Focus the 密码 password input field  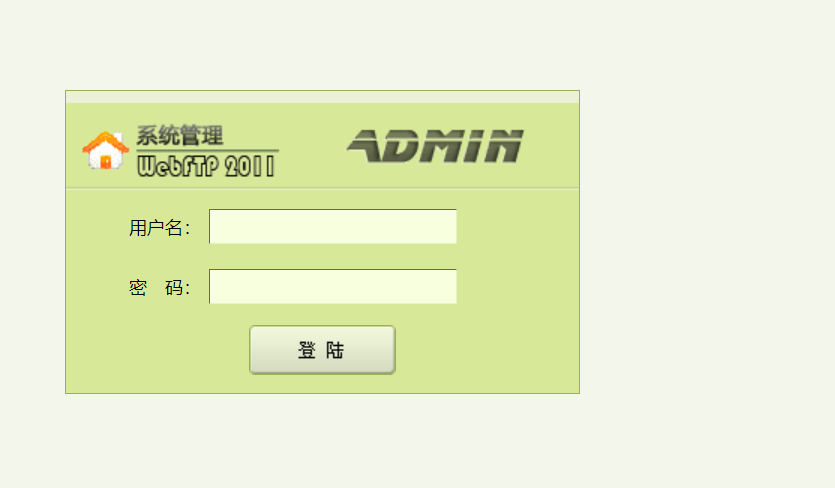click(333, 286)
